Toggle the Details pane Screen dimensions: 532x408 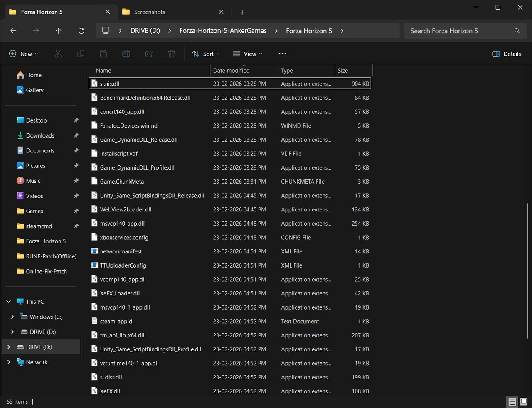507,54
